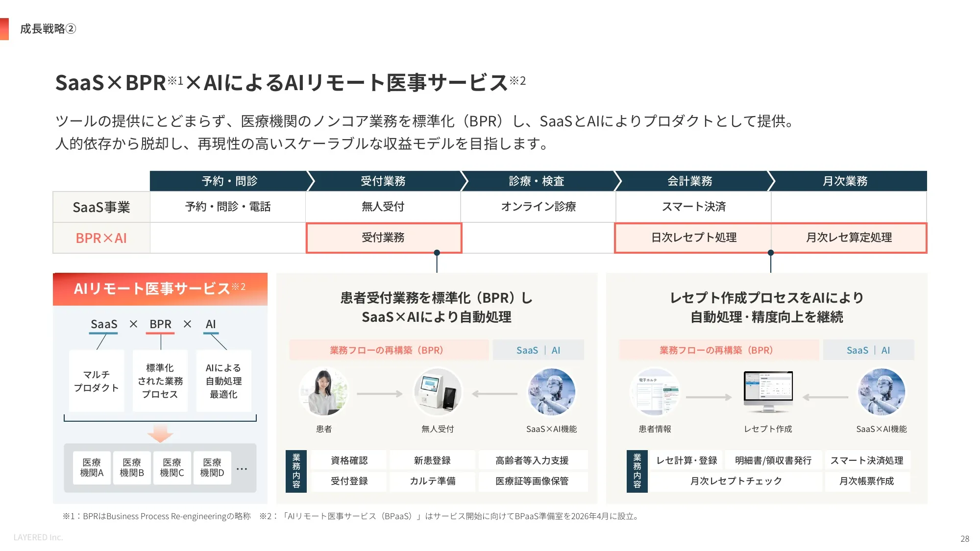Click the orange downward arrow icon
Screen dimensions: 980x551
click(160, 433)
